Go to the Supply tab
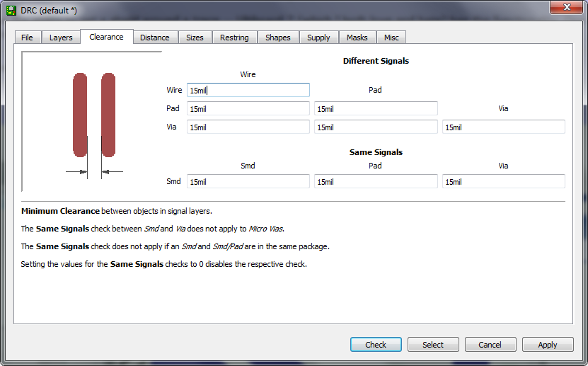588x366 pixels. [x=318, y=38]
